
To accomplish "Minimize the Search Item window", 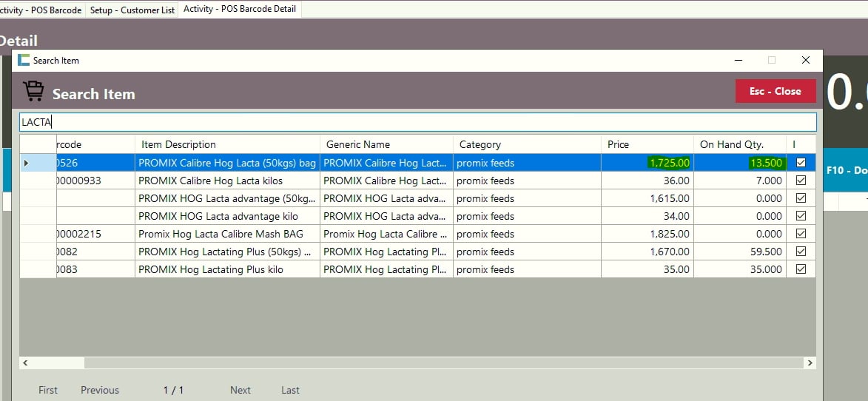I will pos(738,61).
